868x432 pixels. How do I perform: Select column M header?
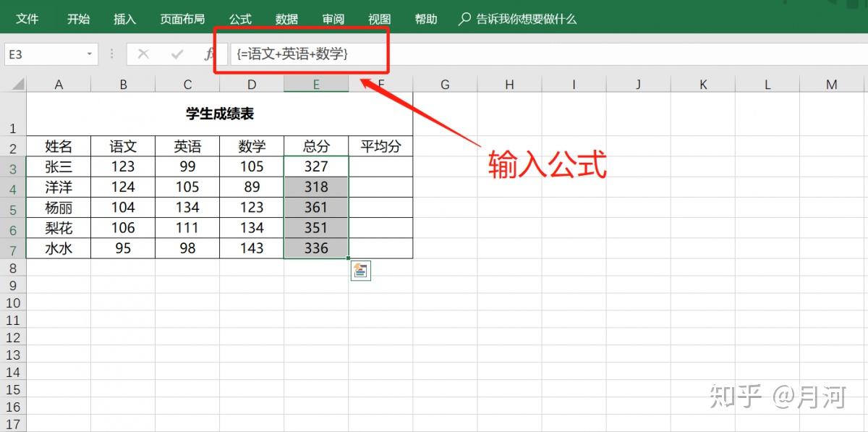tap(832, 85)
